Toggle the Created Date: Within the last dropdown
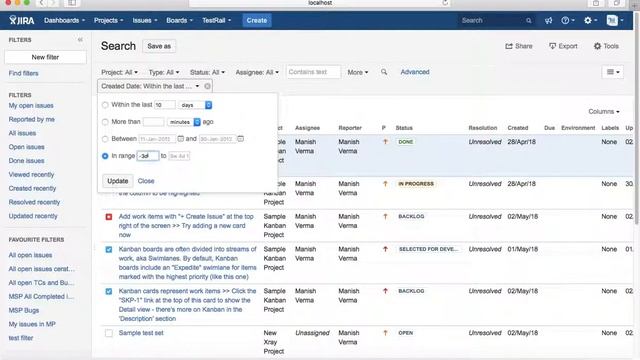This screenshot has height=360, width=640. 150,86
